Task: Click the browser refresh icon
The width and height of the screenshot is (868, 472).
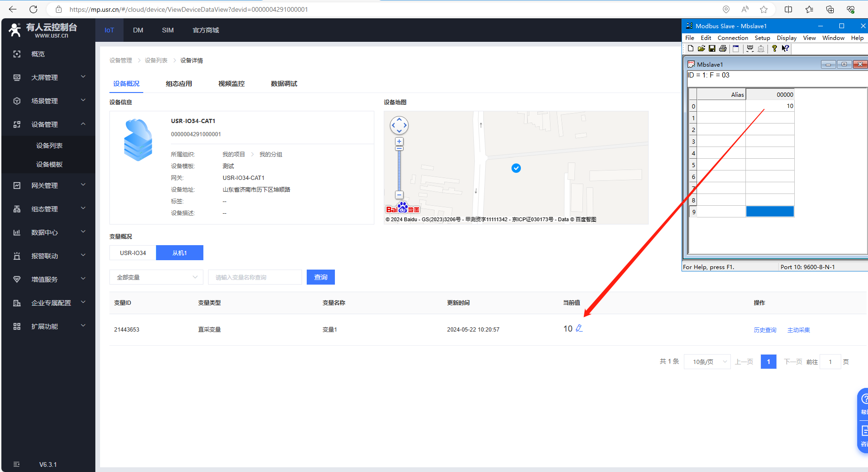Action: click(x=33, y=9)
